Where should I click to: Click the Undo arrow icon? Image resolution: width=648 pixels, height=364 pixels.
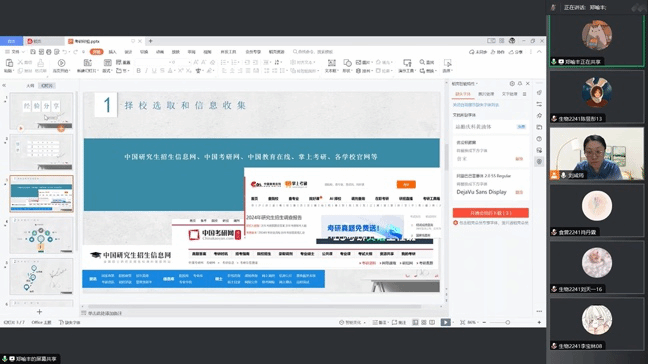pos(65,52)
